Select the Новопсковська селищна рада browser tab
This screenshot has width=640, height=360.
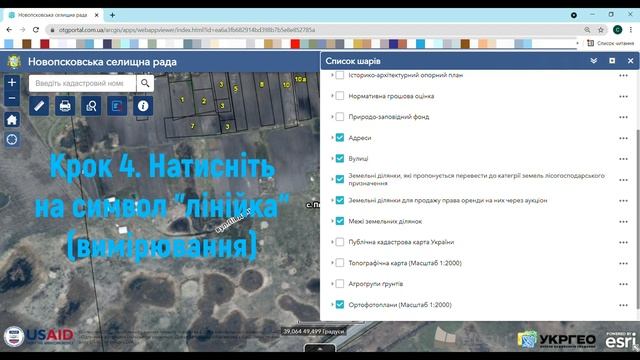pos(52,15)
